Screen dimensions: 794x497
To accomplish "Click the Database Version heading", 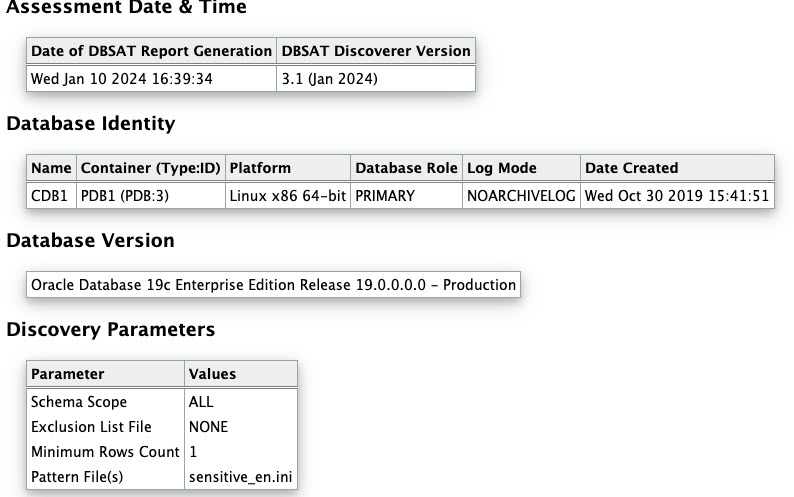I will [x=90, y=241].
